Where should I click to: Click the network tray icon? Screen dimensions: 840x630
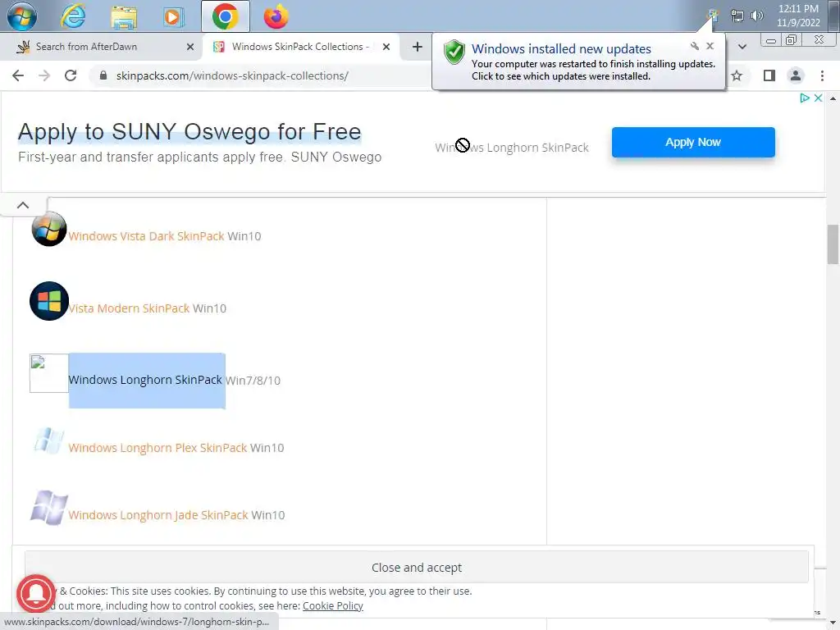point(737,16)
